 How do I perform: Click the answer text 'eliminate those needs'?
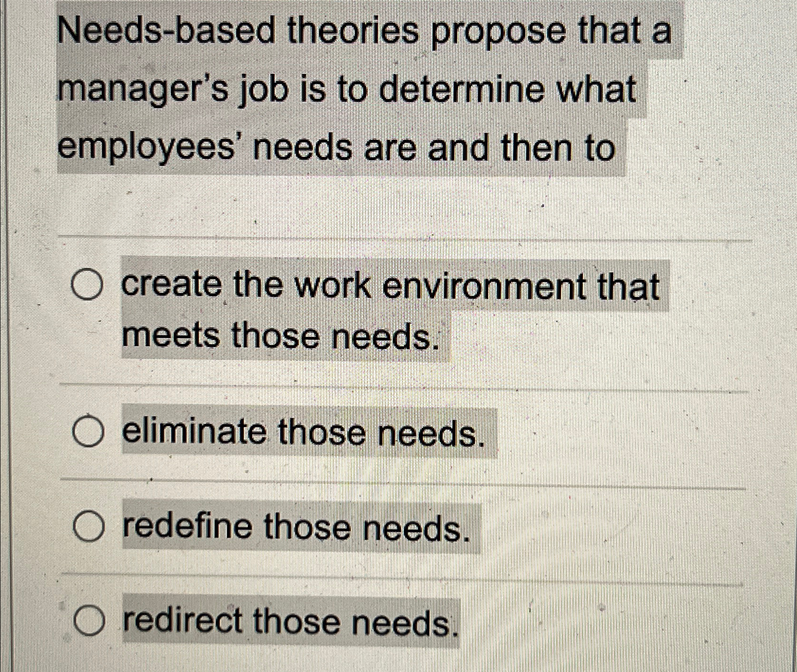click(x=303, y=432)
